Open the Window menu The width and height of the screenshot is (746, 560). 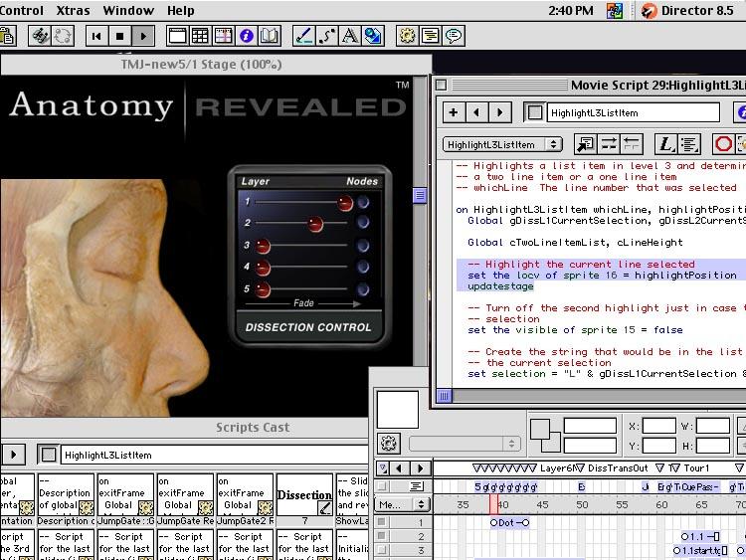click(x=128, y=11)
